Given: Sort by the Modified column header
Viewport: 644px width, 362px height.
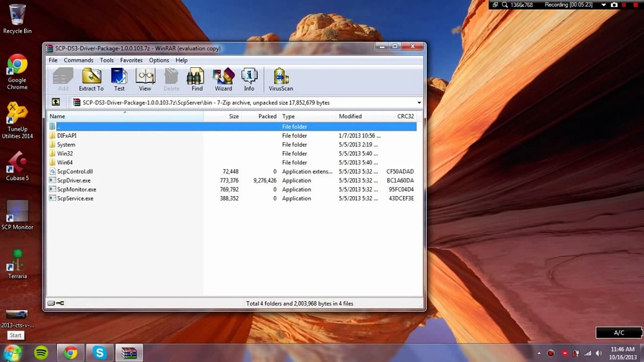Looking at the screenshot, I should (359, 116).
